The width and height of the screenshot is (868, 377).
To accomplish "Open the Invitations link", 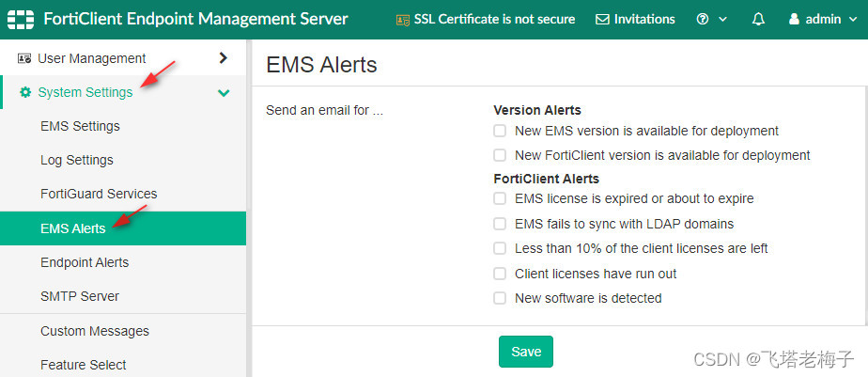I will 644,20.
